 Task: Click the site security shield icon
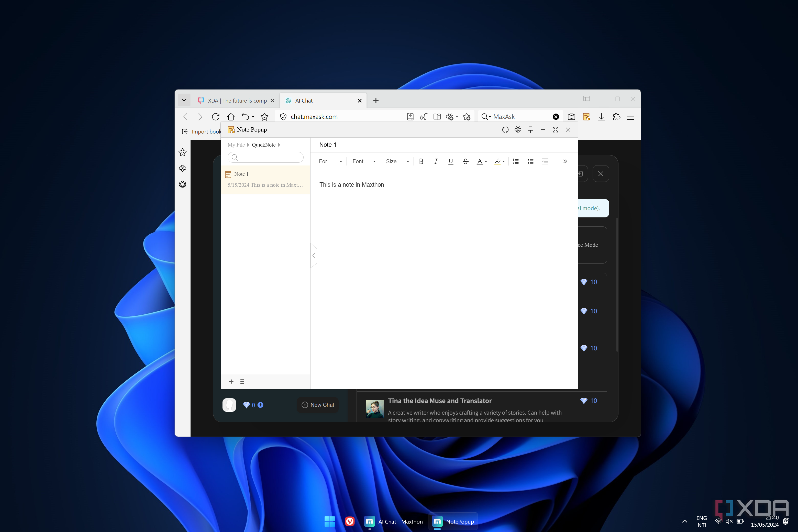283,117
